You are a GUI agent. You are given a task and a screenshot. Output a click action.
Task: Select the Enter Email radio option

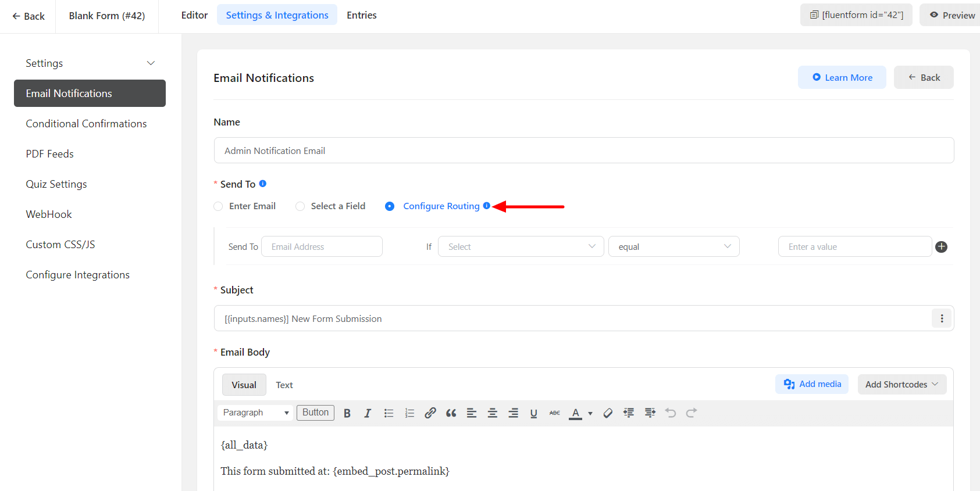tap(219, 206)
